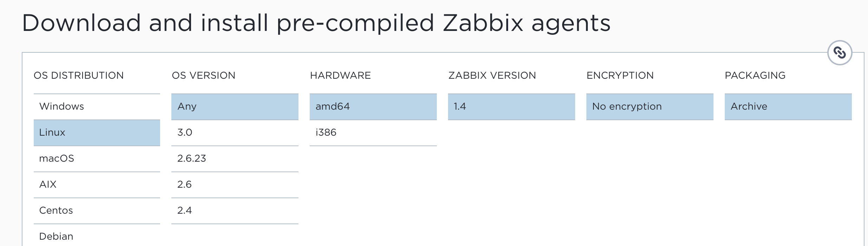
Task: Click the page title heading text
Action: tap(316, 23)
